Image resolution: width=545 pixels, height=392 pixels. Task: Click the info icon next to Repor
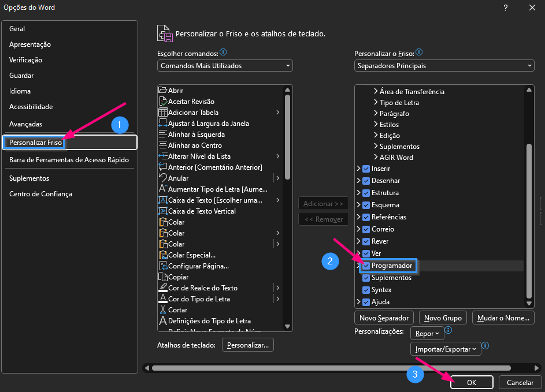448,330
